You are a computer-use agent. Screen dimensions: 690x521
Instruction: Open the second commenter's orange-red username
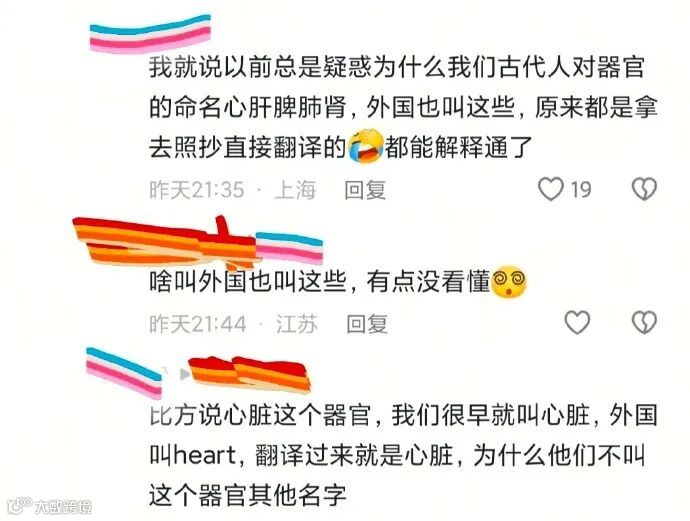pos(164,242)
